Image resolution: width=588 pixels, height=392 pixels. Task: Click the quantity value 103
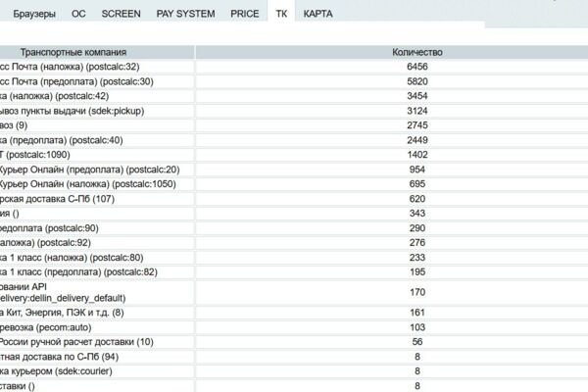[x=417, y=327]
